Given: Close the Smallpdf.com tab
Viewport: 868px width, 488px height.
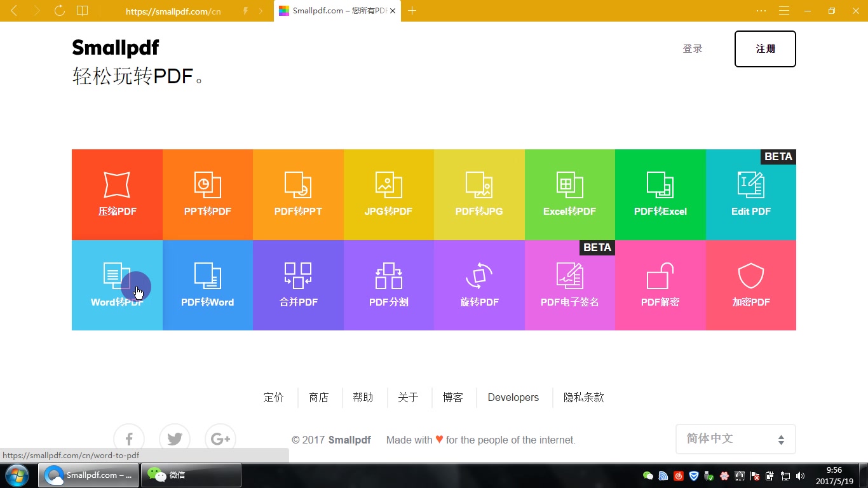Looking at the screenshot, I should click(393, 11).
